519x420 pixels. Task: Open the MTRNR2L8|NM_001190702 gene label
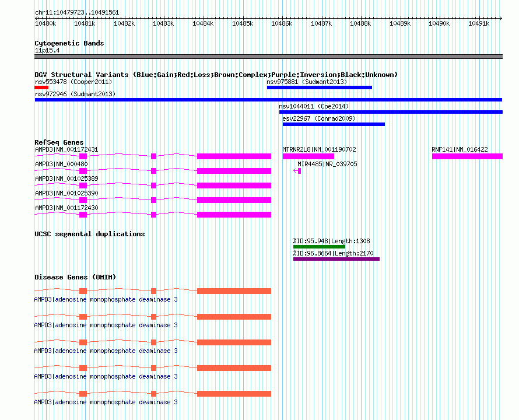pyautogui.click(x=319, y=149)
